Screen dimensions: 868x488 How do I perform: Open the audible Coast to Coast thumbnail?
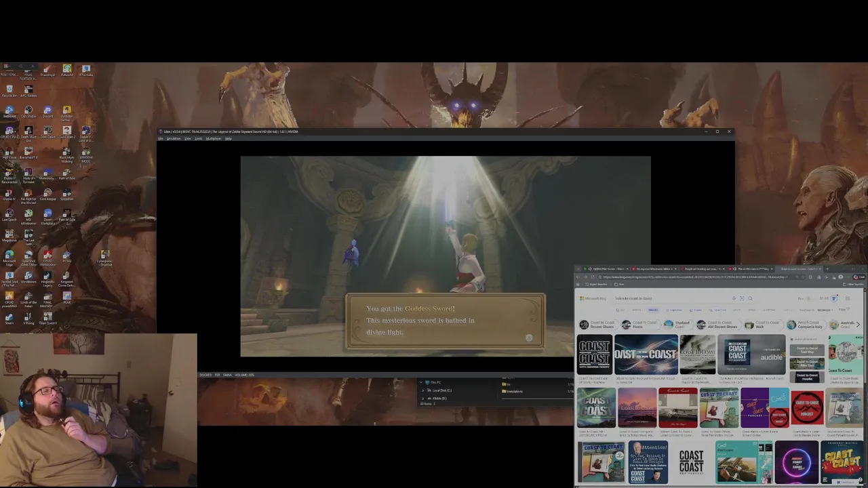click(751, 354)
